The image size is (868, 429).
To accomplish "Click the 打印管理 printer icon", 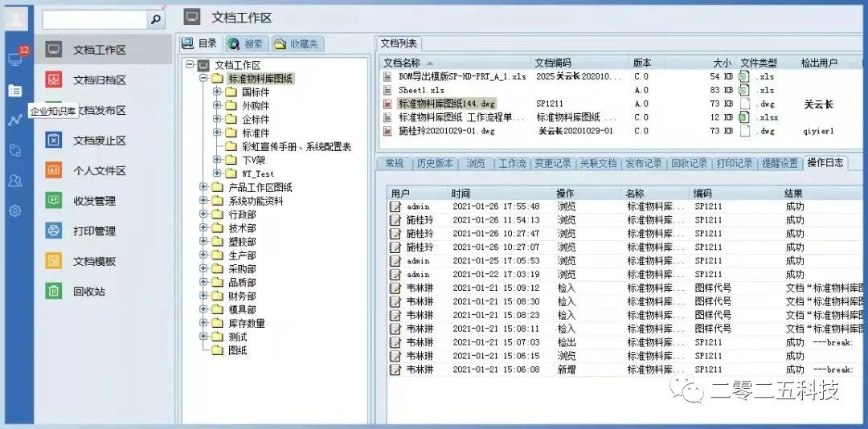I will (54, 231).
